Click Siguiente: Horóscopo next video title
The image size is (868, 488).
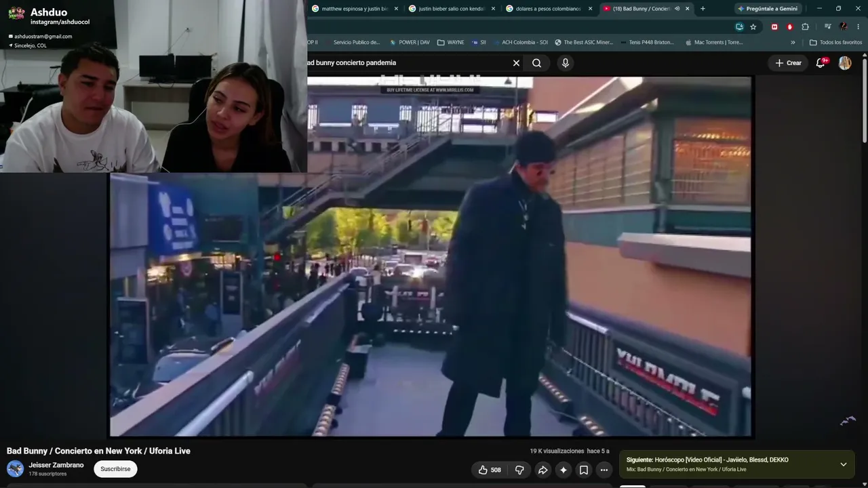[707, 460]
